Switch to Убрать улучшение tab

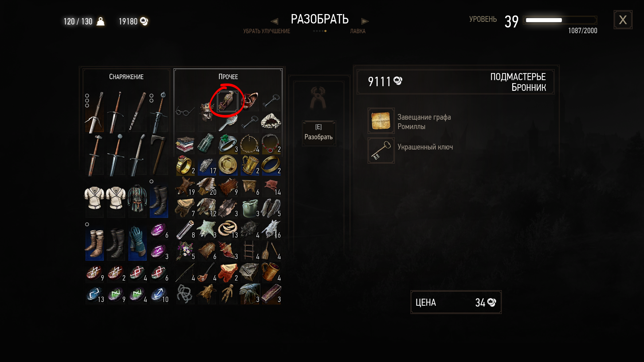267,31
